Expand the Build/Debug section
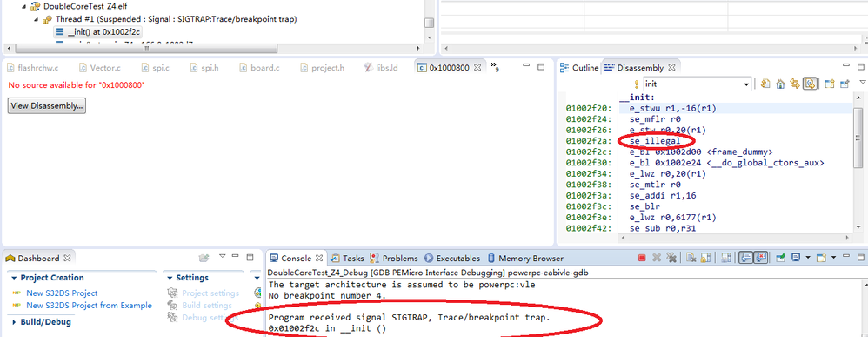 pyautogui.click(x=15, y=322)
